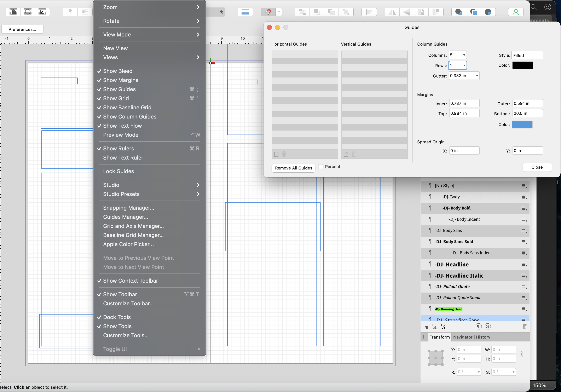Delete selected vertical guide with trash icon
The height and width of the screenshot is (392, 561).
tap(354, 154)
